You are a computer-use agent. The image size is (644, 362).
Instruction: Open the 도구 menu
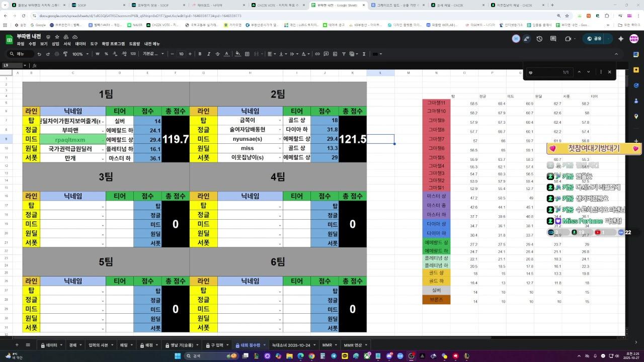coord(94,44)
